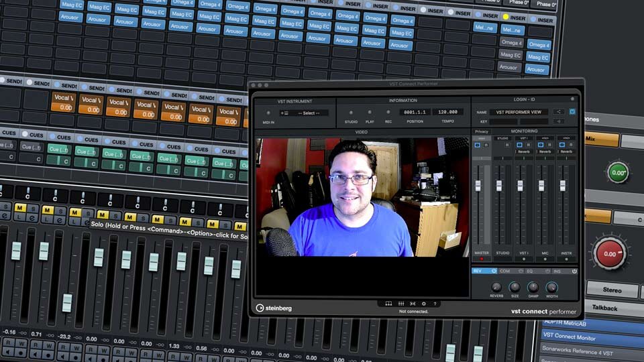Click the DAMP knob

[533, 288]
